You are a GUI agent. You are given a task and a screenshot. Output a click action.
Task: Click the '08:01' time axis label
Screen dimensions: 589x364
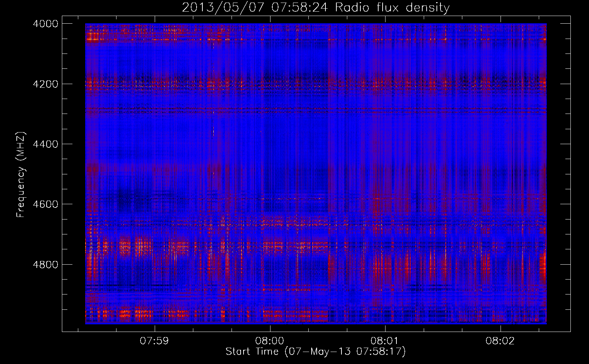[385, 341]
